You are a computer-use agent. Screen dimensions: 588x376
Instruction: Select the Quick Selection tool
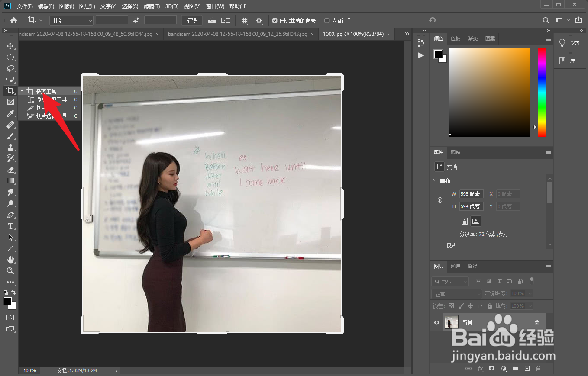coord(10,80)
